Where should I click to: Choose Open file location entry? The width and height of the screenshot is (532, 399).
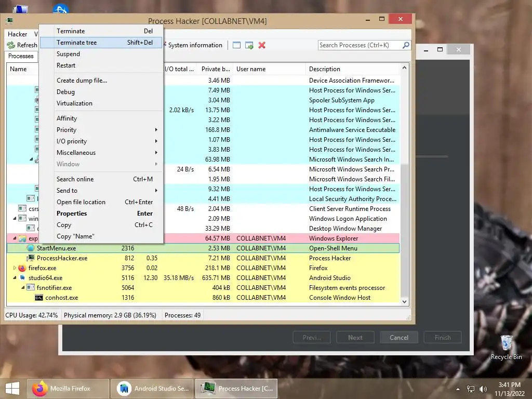coord(101,202)
